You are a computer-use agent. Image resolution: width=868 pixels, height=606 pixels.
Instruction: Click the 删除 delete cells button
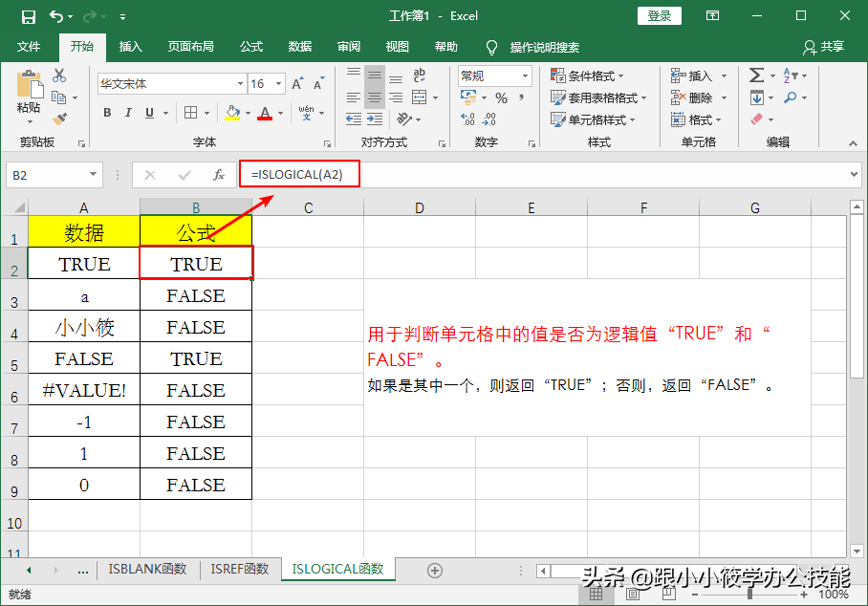point(692,97)
